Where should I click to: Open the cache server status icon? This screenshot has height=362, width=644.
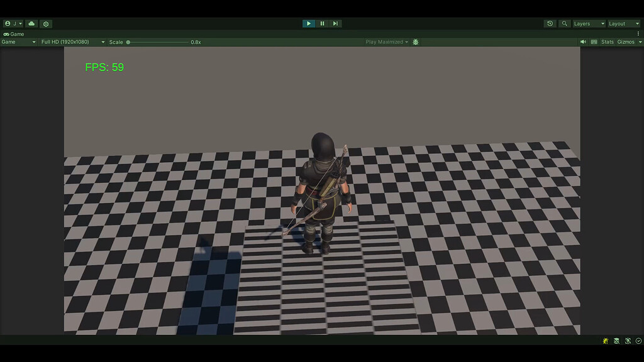click(615, 341)
